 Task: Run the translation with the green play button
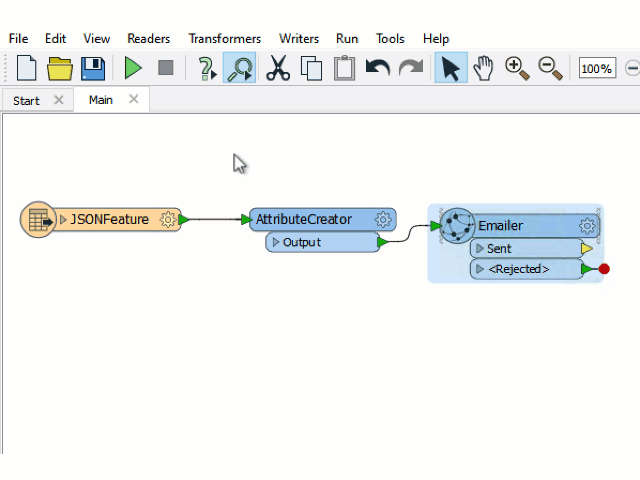pyautogui.click(x=133, y=68)
